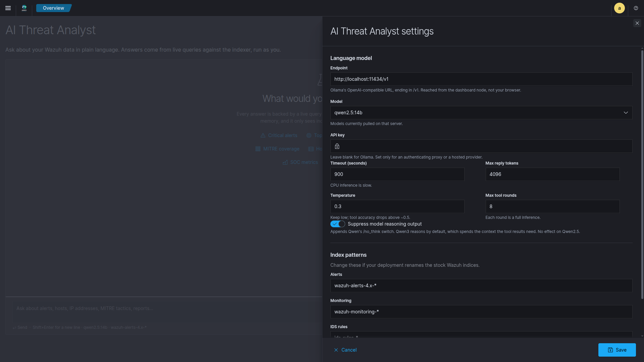Click the Endpoint URL field

tap(481, 79)
